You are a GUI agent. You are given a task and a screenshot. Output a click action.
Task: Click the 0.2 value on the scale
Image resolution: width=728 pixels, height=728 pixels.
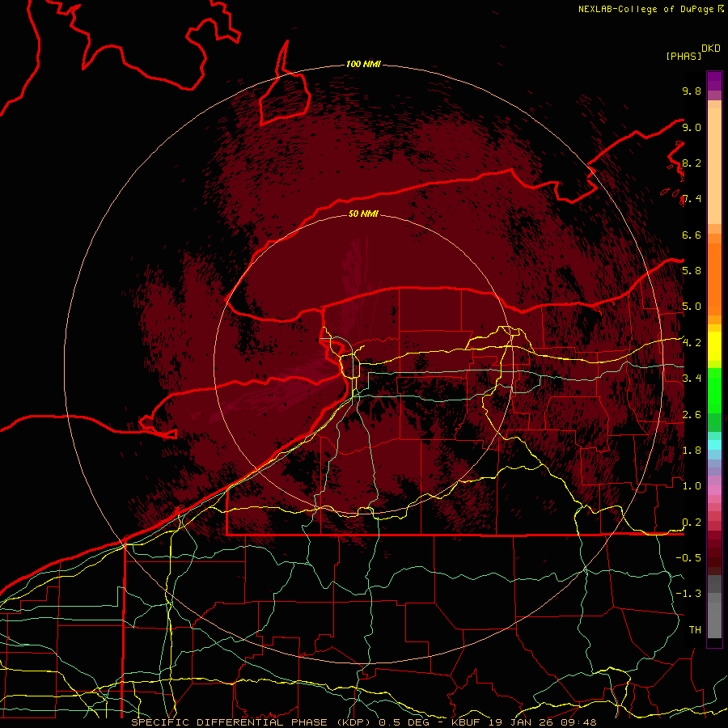pyautogui.click(x=692, y=523)
